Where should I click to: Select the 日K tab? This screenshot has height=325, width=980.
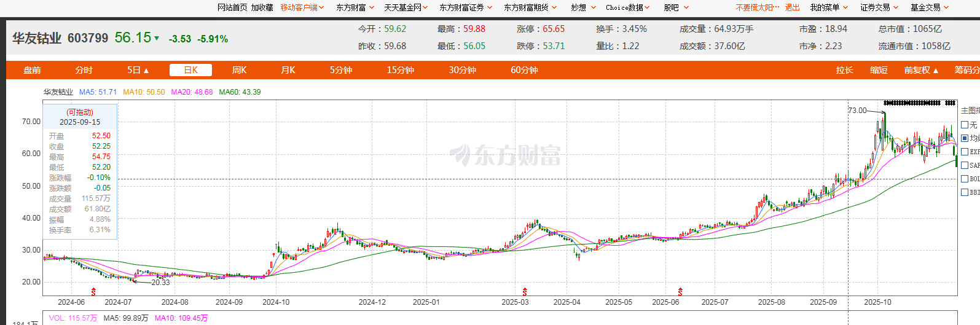coord(190,70)
